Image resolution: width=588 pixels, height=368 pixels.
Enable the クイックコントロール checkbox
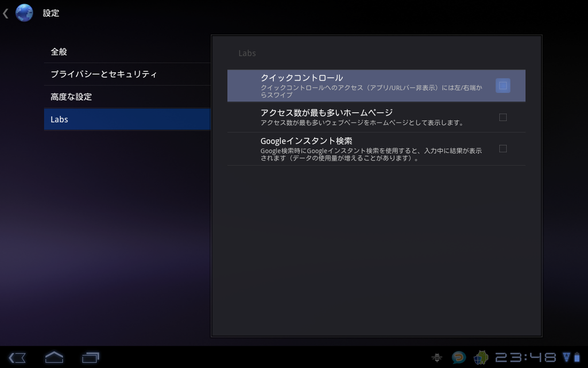pos(503,86)
